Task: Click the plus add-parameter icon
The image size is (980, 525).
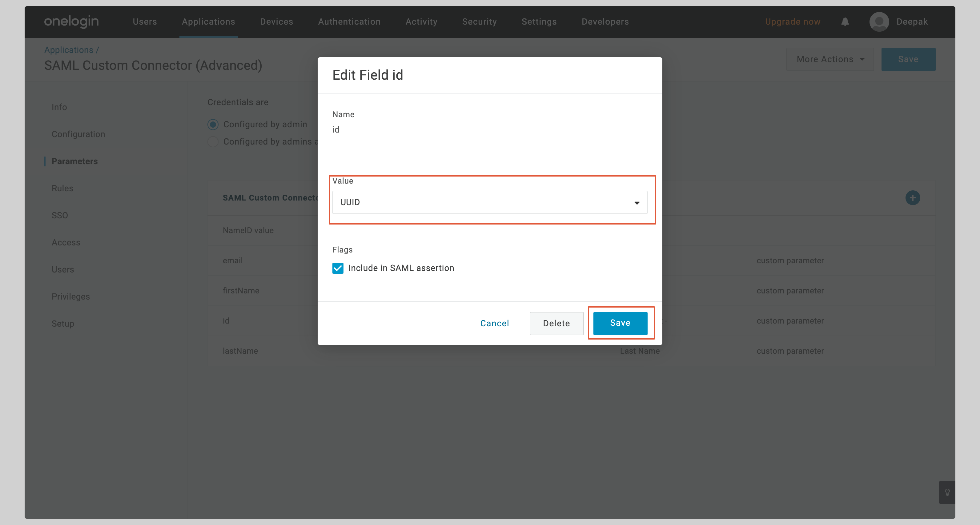Action: coord(912,198)
